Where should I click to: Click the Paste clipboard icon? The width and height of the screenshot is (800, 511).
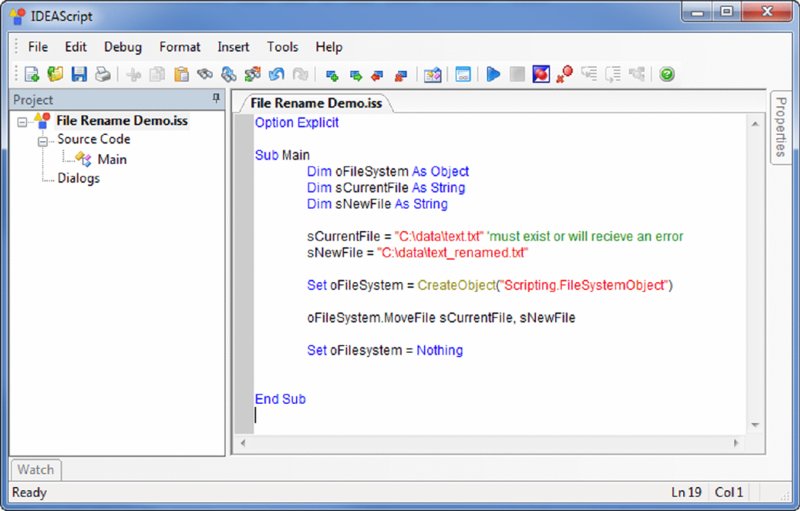[x=181, y=74]
